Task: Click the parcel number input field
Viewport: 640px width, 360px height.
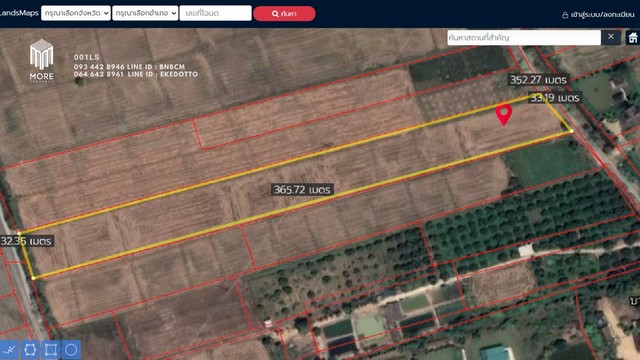Action: point(216,13)
